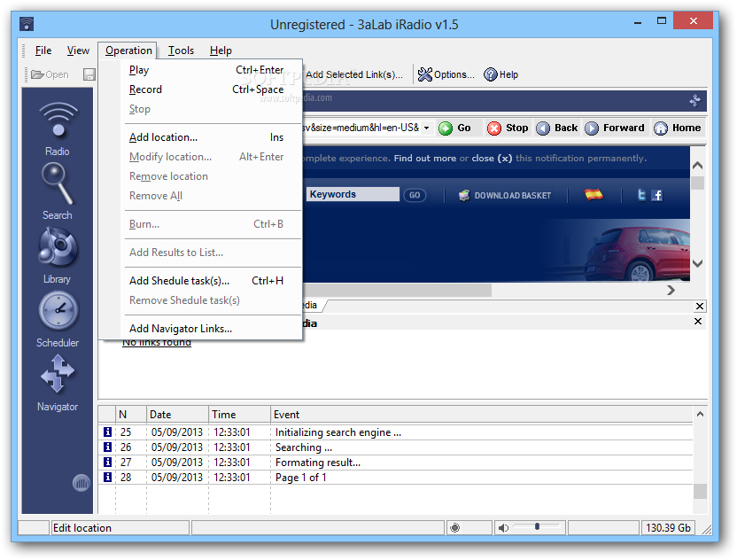
Task: Select the 'Initializing search engine ...' log entry
Action: [x=396, y=432]
